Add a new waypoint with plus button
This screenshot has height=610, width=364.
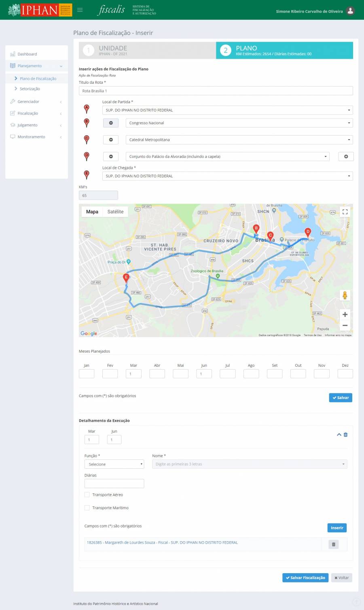[346, 157]
